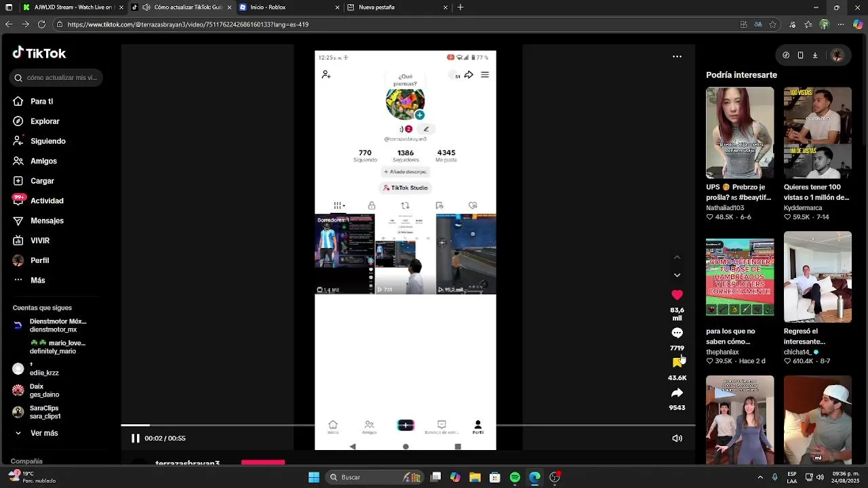Go to the VIVIR live section
Screen dimensions: 868x488
coord(32,241)
